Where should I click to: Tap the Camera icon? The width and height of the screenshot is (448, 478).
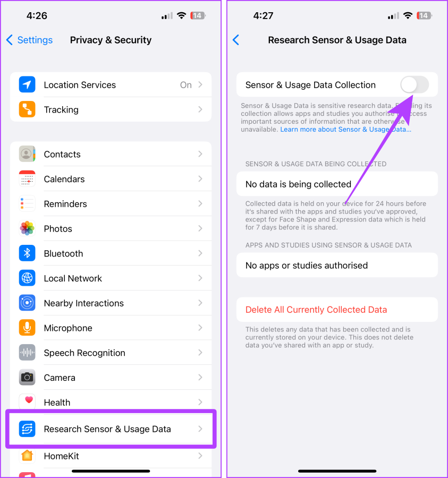click(27, 378)
